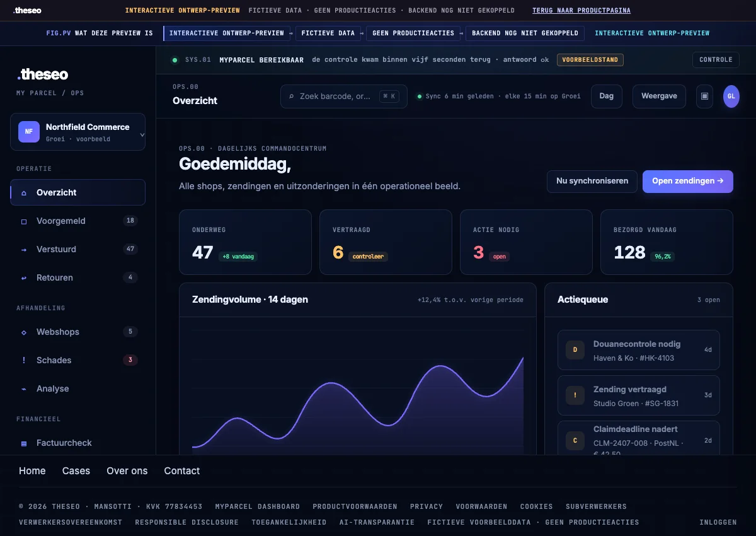This screenshot has height=536, width=756.
Task: Click the .theseo logo in the sidebar
Action: coord(43,74)
